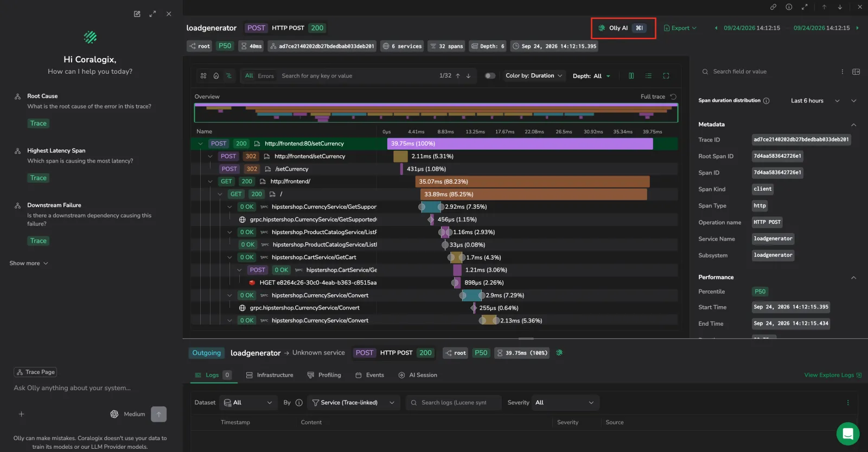Screen dimensions: 868x452
Task: Toggle the switch next to Color by
Action: [490, 76]
